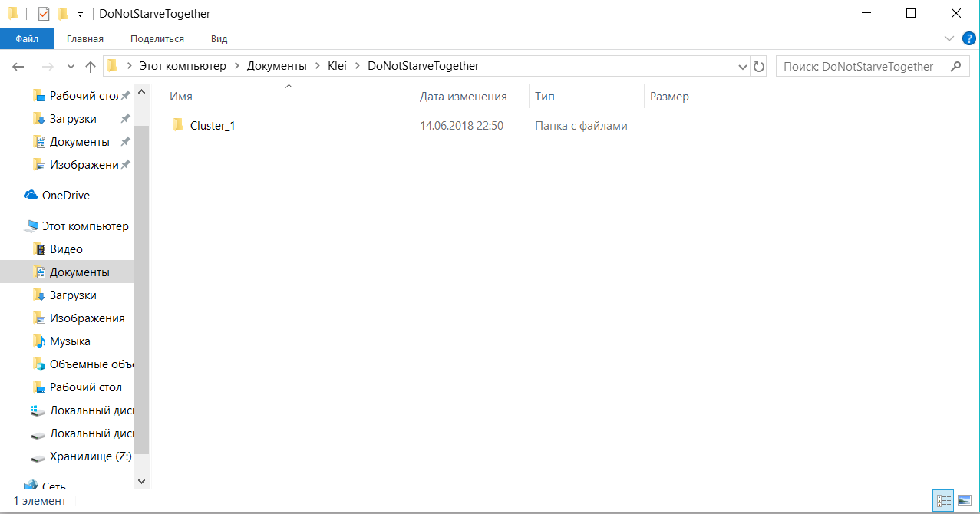
Task: Switch to the Поделиться ribbon tab
Action: pyautogui.click(x=157, y=38)
